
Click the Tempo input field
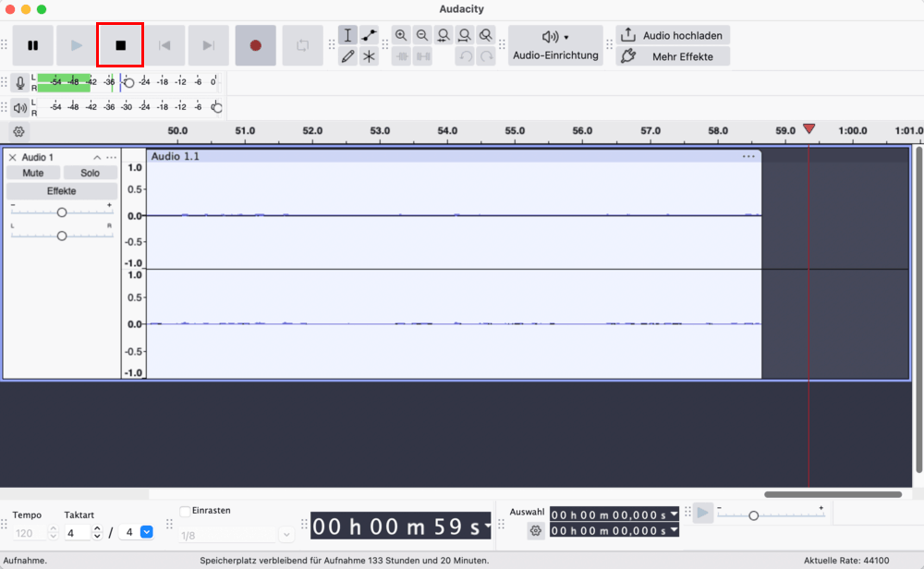pos(29,533)
